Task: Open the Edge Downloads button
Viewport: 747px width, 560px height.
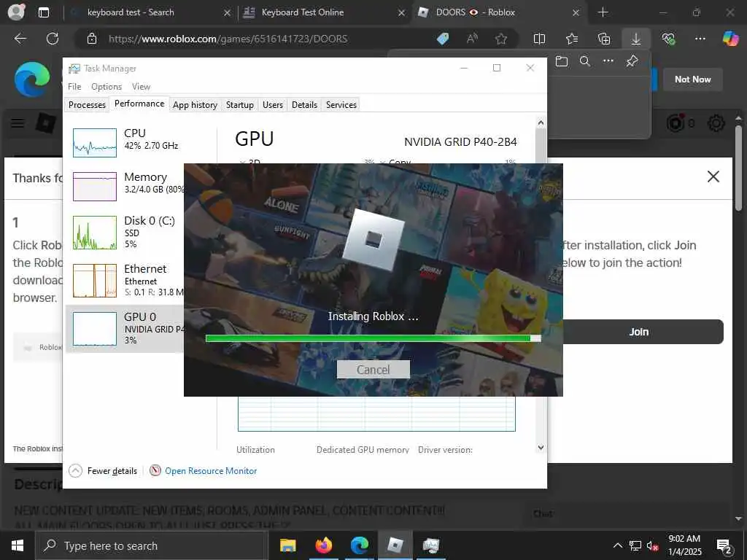Action: tap(636, 39)
